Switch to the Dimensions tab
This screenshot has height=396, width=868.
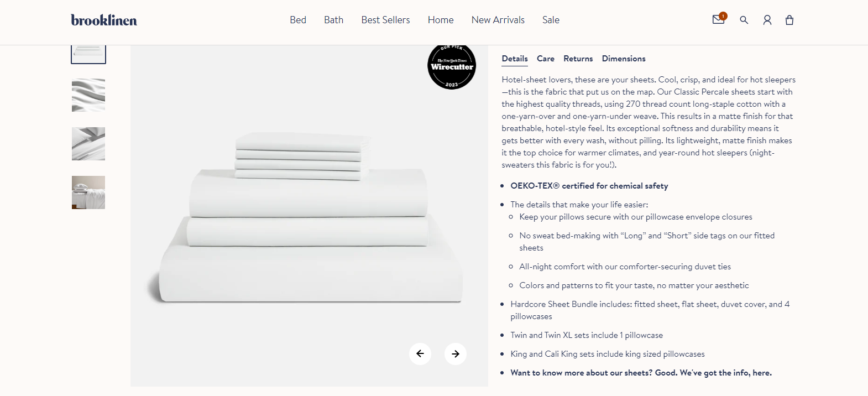tap(624, 59)
